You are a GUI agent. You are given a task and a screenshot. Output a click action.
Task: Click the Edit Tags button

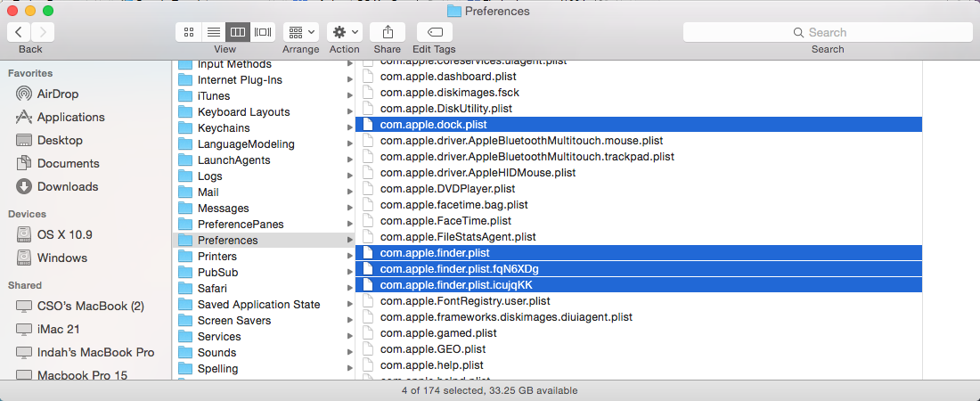coord(435,32)
